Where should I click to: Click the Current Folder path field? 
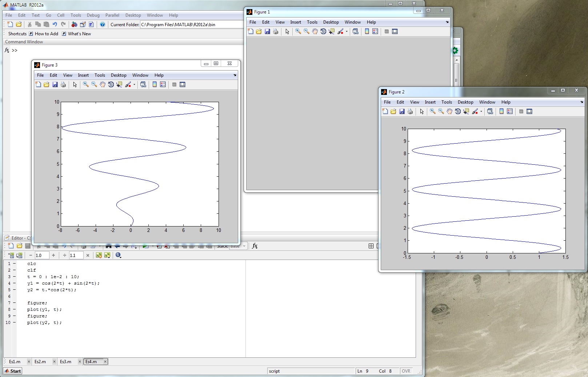pos(191,25)
